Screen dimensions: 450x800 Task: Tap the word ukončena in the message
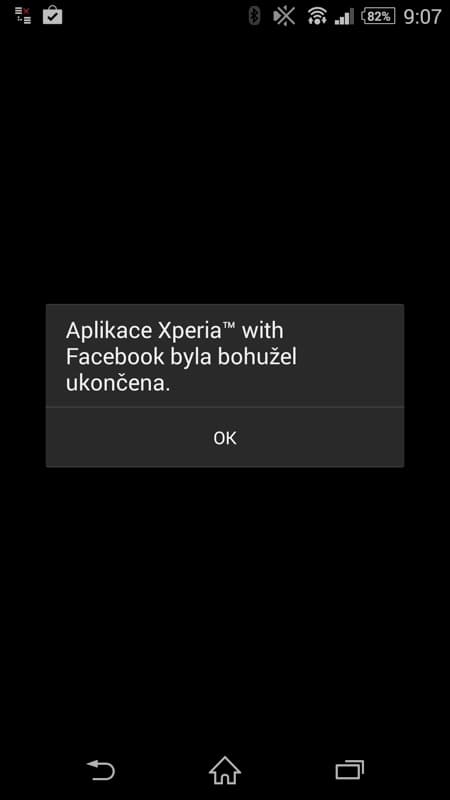click(x=117, y=384)
